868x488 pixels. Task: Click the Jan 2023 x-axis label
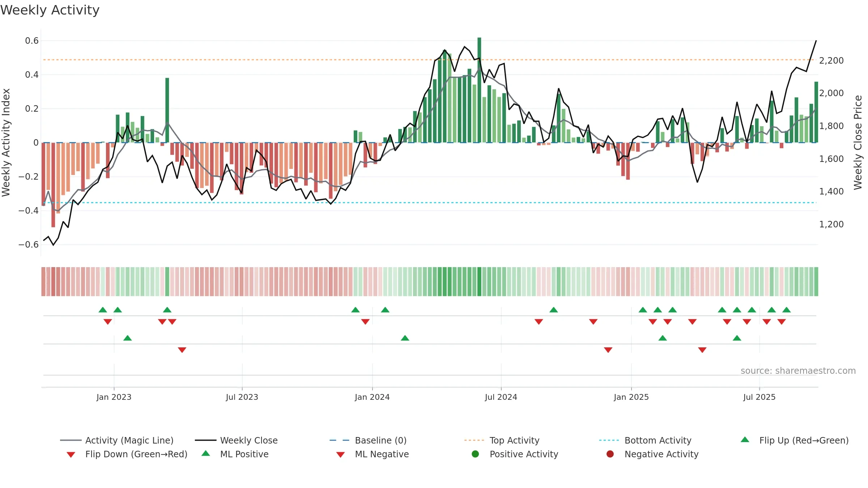click(x=114, y=397)
